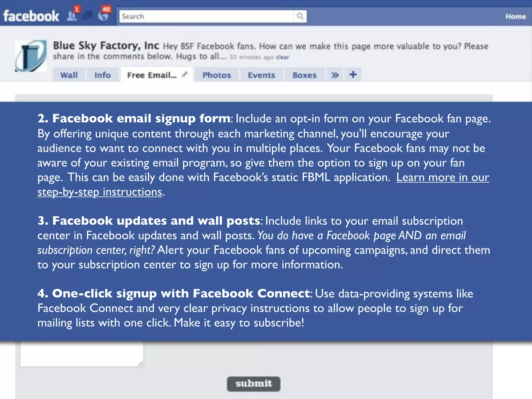Viewport: 532px width, 399px height.
Task: Click inside the form text area
Action: coord(82,354)
